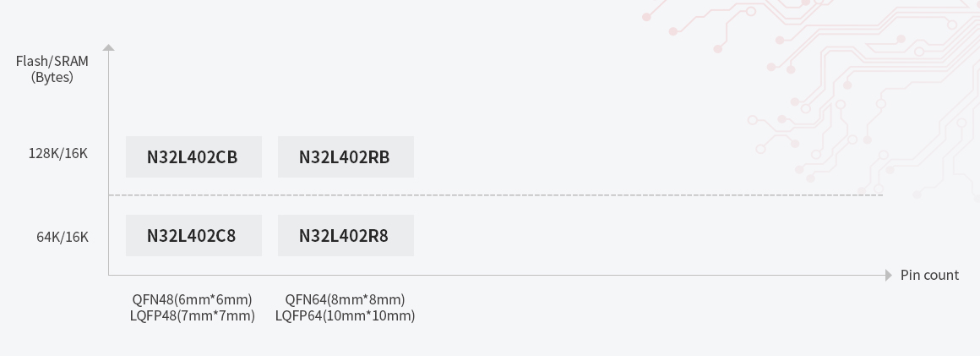Viewport: 980px width, 356px height.
Task: Click the horizontal pin count axis line
Action: point(591,275)
